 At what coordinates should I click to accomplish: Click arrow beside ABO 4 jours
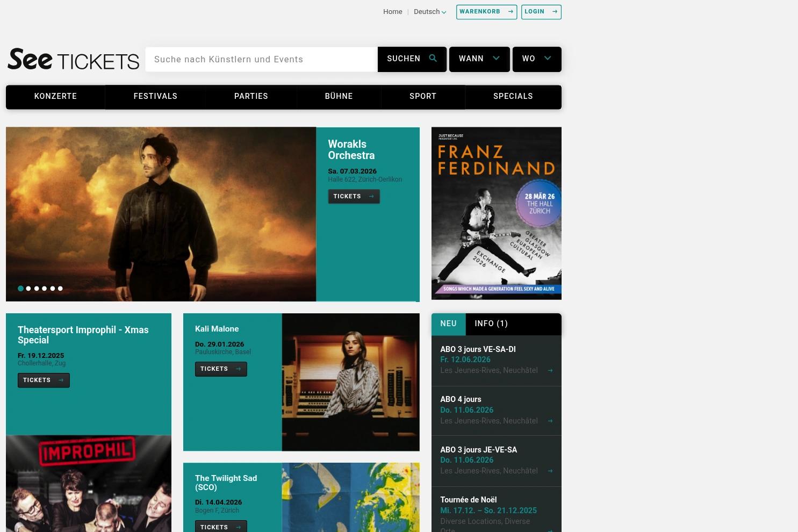[550, 421]
